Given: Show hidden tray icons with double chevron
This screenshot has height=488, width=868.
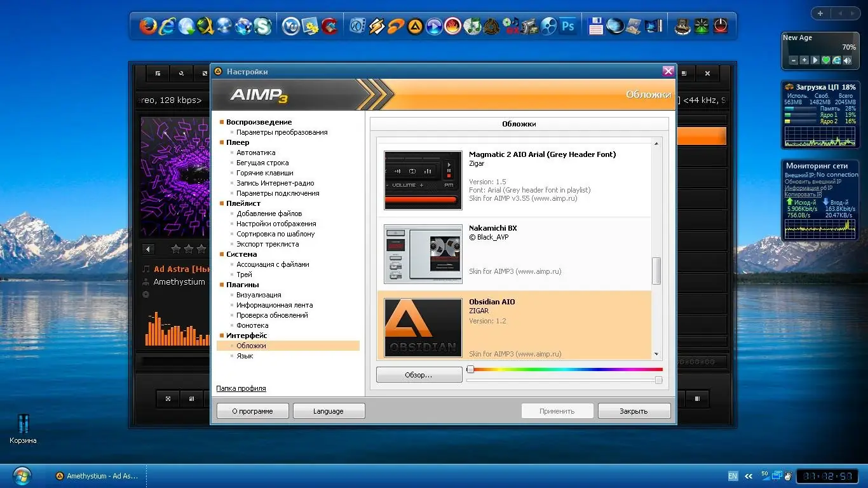Looking at the screenshot, I should [749, 476].
